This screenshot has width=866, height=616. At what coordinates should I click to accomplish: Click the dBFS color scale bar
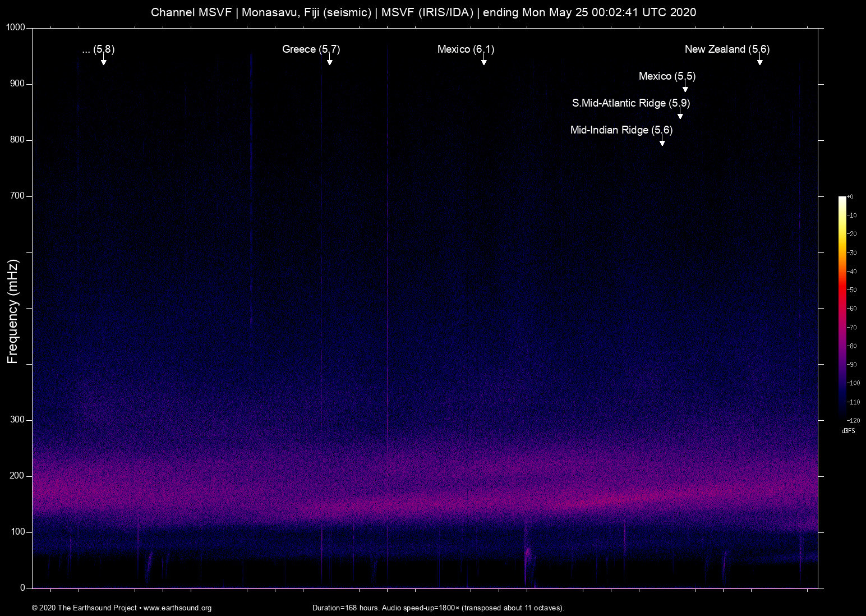coord(842,308)
